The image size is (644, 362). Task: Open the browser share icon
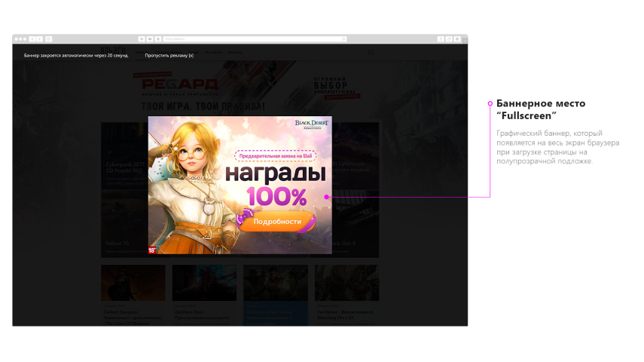pos(441,39)
